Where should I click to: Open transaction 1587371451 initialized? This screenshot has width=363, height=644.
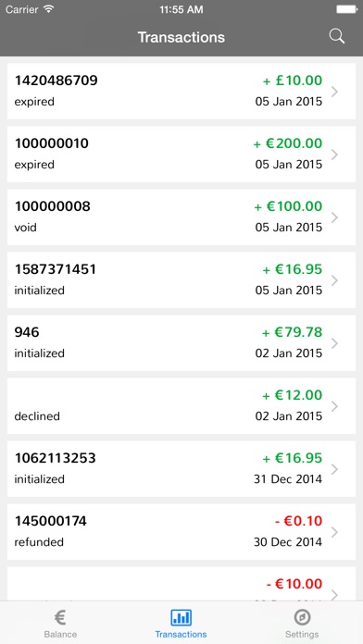181,280
